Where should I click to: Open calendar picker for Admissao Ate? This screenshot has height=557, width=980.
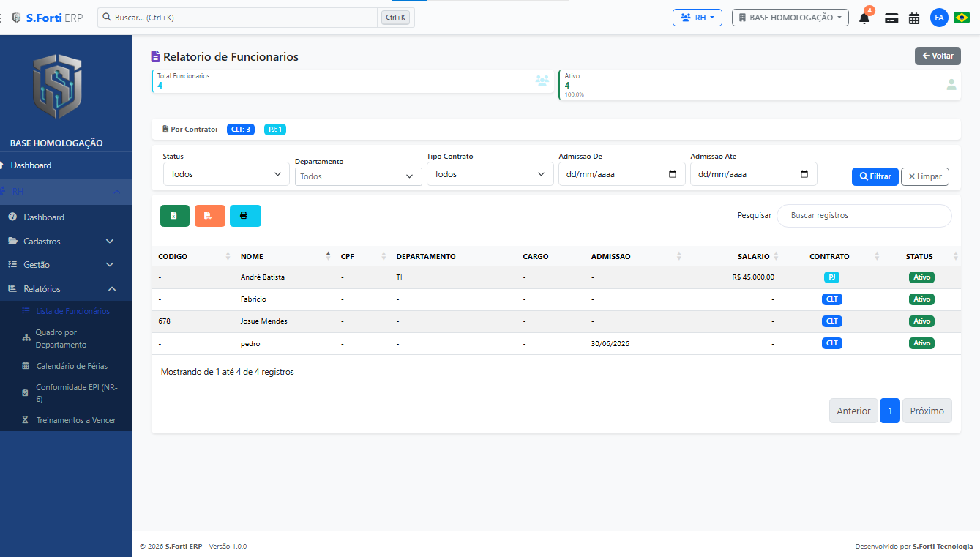pos(804,174)
